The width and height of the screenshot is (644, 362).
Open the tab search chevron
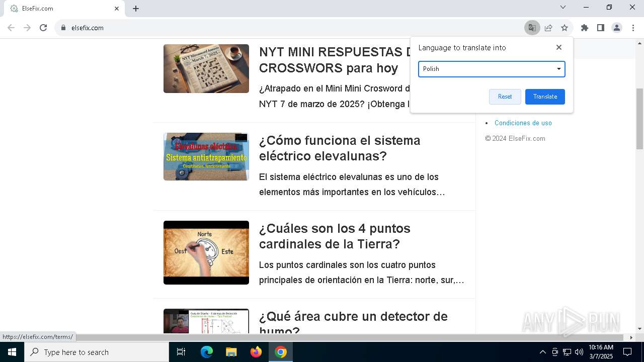[x=563, y=8]
